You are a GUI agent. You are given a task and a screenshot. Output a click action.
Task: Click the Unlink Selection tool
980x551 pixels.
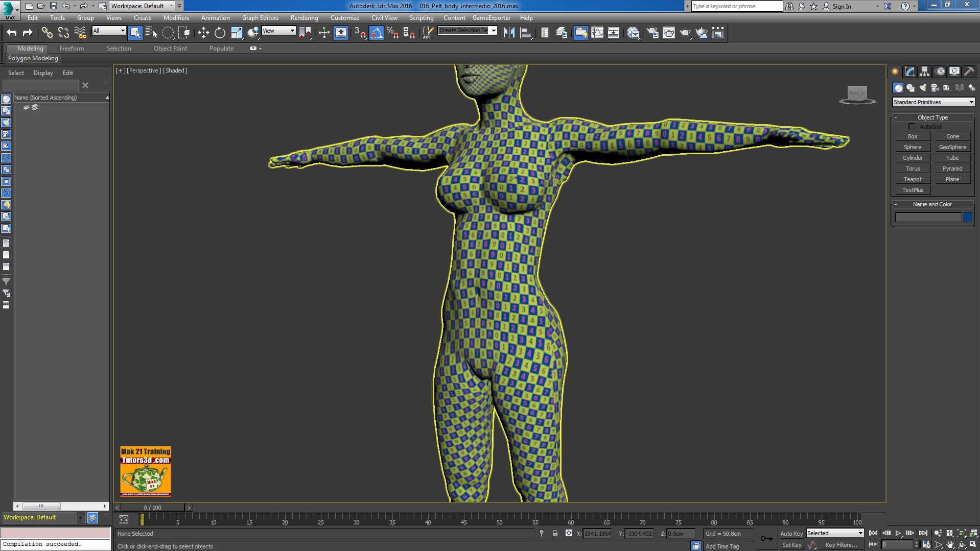pos(63,33)
